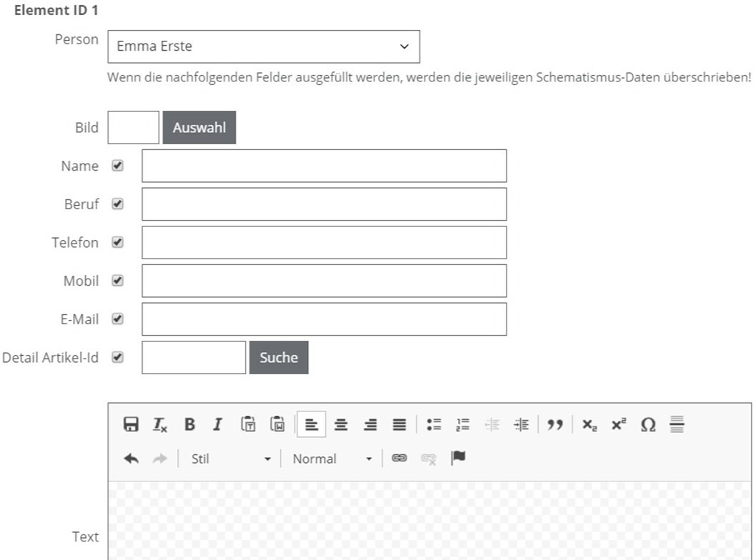The width and height of the screenshot is (756, 560).
Task: Click the Suche button
Action: (x=279, y=357)
